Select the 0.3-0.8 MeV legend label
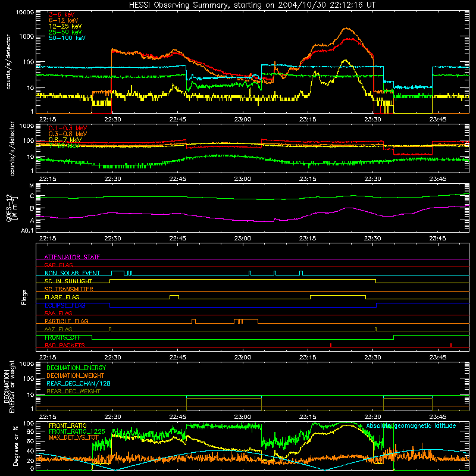476x476 pixels. pyautogui.click(x=68, y=134)
